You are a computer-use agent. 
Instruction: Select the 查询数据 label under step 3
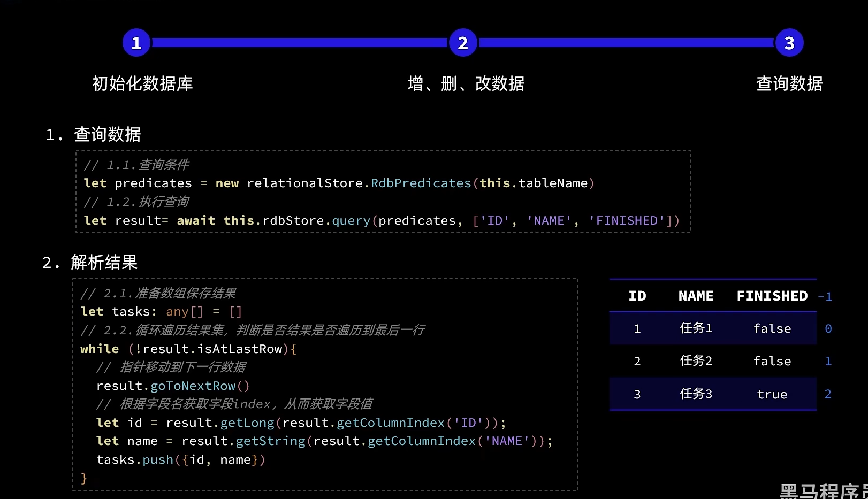789,83
